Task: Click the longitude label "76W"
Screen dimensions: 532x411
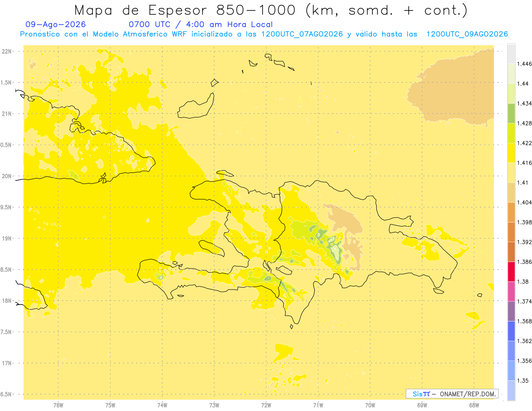Action: (58, 405)
